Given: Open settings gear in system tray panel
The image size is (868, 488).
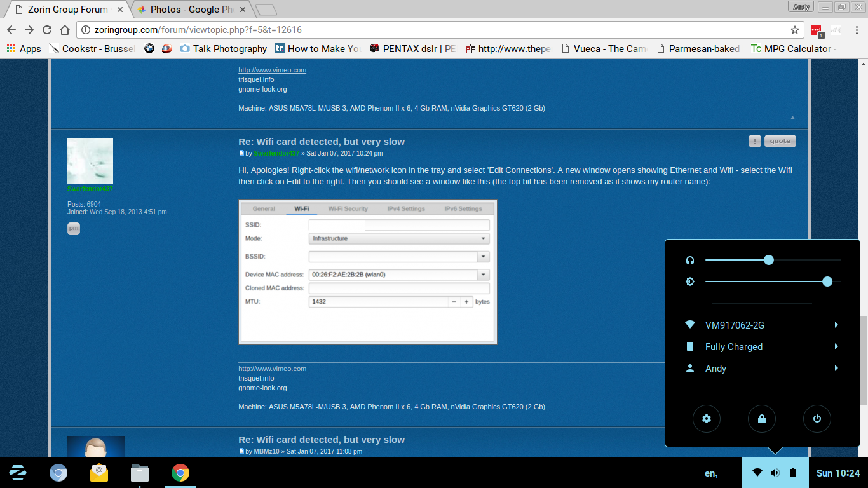Looking at the screenshot, I should 706,419.
